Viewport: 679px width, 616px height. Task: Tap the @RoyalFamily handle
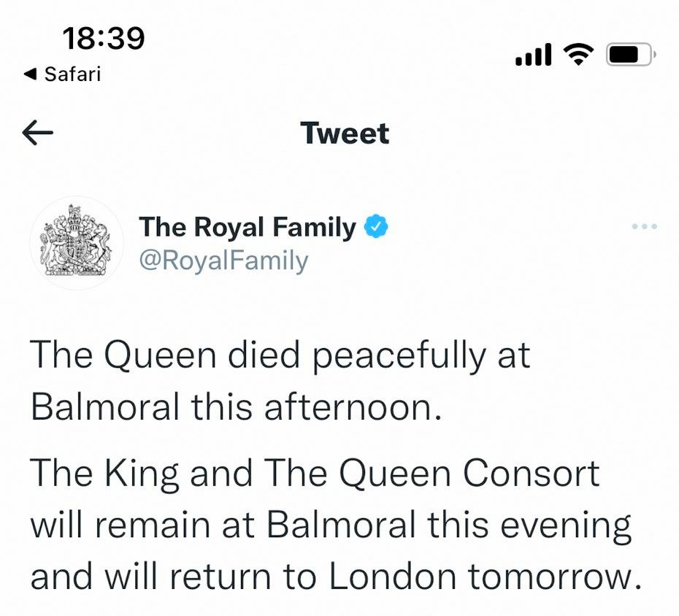tap(223, 261)
